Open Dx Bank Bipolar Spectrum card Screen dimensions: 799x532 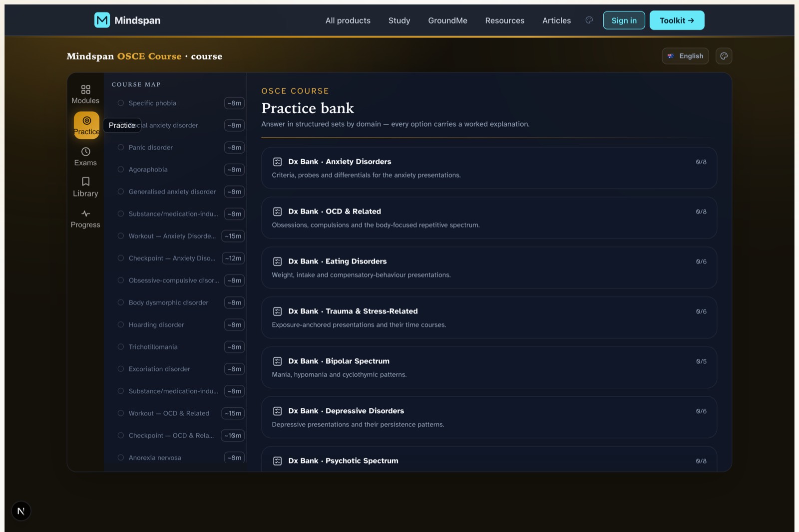pyautogui.click(x=489, y=367)
